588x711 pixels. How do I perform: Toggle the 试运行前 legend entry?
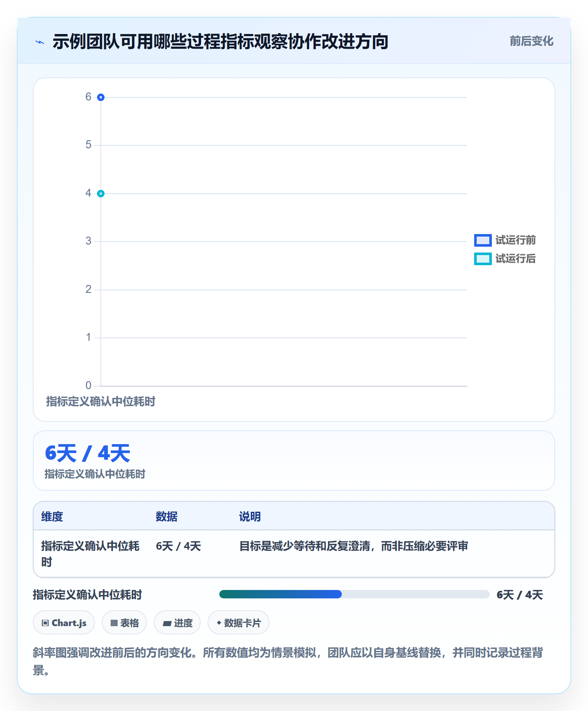tap(505, 240)
